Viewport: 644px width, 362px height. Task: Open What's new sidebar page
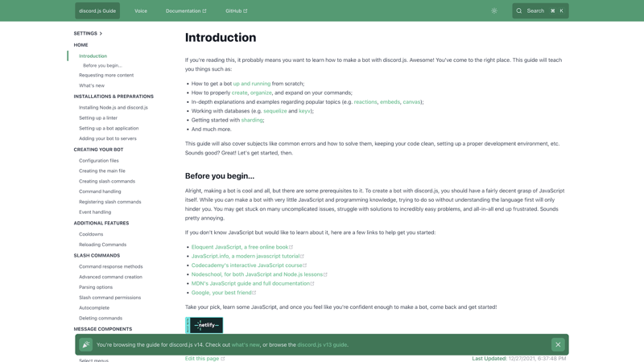(x=92, y=85)
